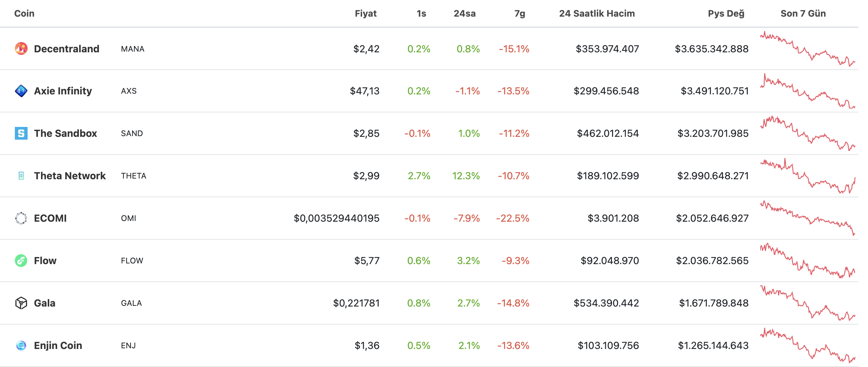Select the Enjin Coin price $1,36
868x367 pixels.
click(367, 346)
